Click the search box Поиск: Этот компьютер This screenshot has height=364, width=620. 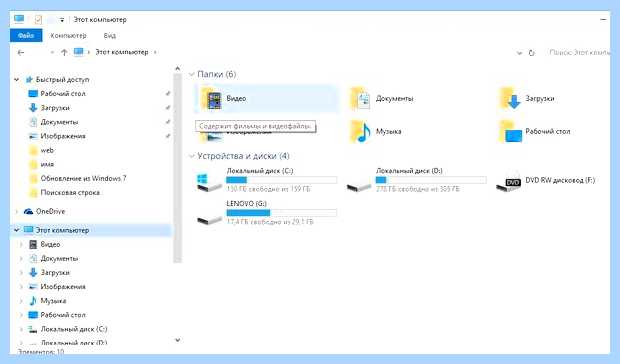(x=579, y=52)
